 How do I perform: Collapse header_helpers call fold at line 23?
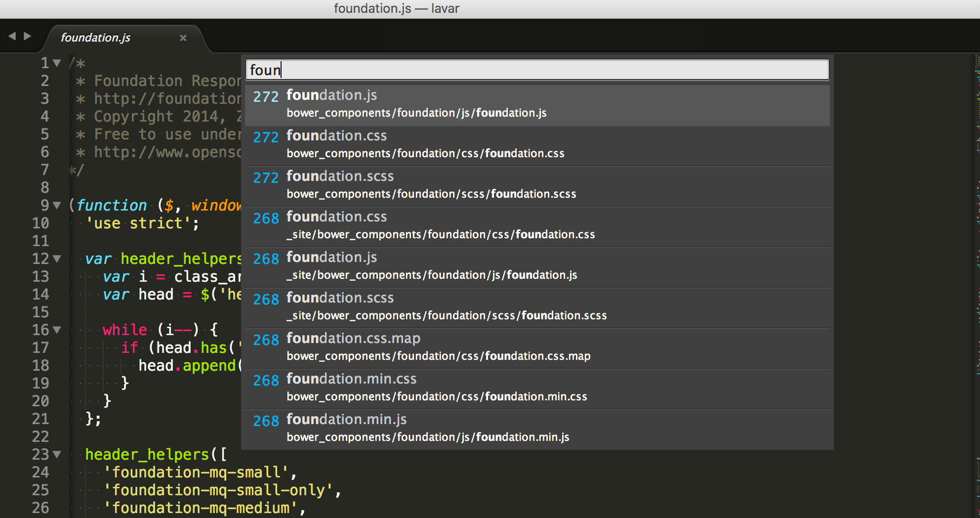(x=57, y=454)
